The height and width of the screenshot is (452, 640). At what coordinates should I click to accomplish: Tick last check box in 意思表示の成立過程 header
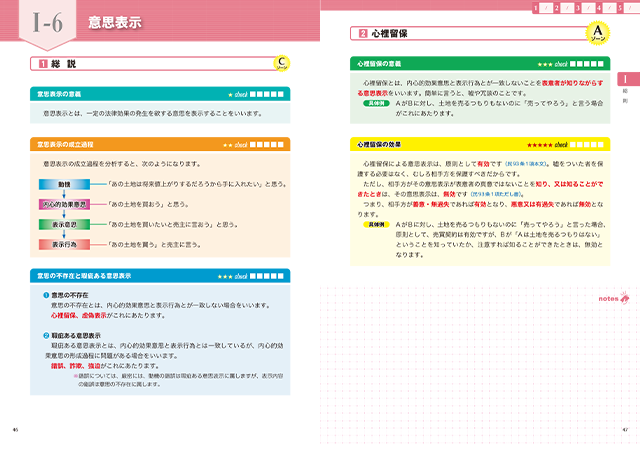click(280, 145)
